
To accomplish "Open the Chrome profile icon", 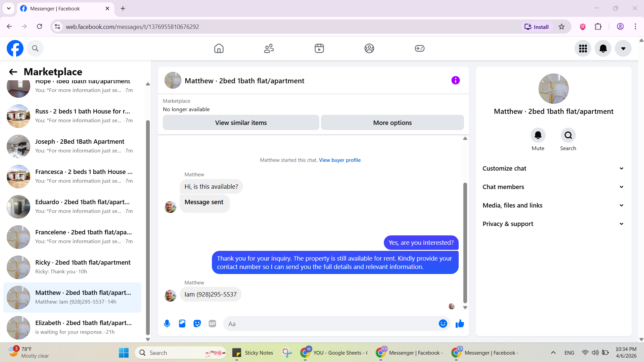I will (x=620, y=27).
